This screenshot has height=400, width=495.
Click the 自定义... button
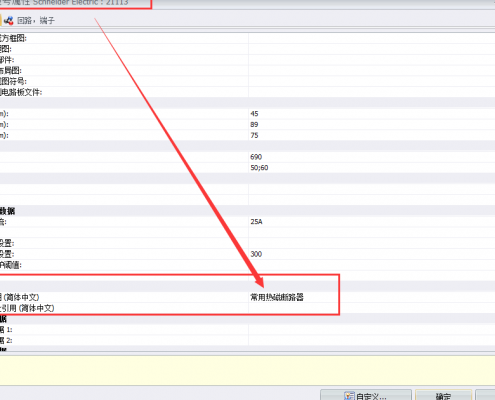pos(366,396)
